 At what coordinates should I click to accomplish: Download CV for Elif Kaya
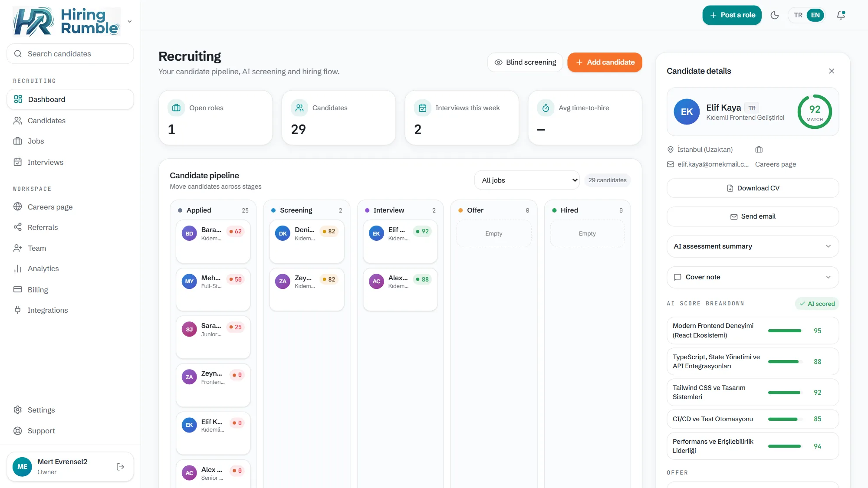pos(753,188)
